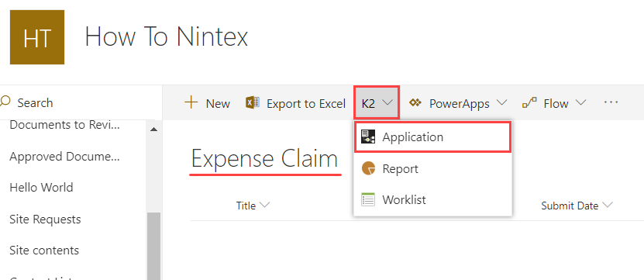644x280 pixels.
Task: Open the Submit Date column dropdown
Action: click(577, 206)
